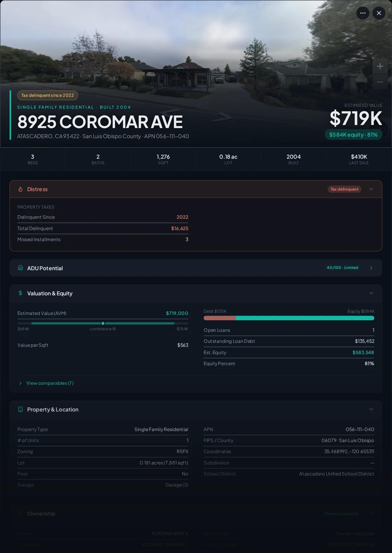This screenshot has height=553, width=392.
Task: Click the 40/100 · Limited ADU score
Action: pyautogui.click(x=342, y=268)
